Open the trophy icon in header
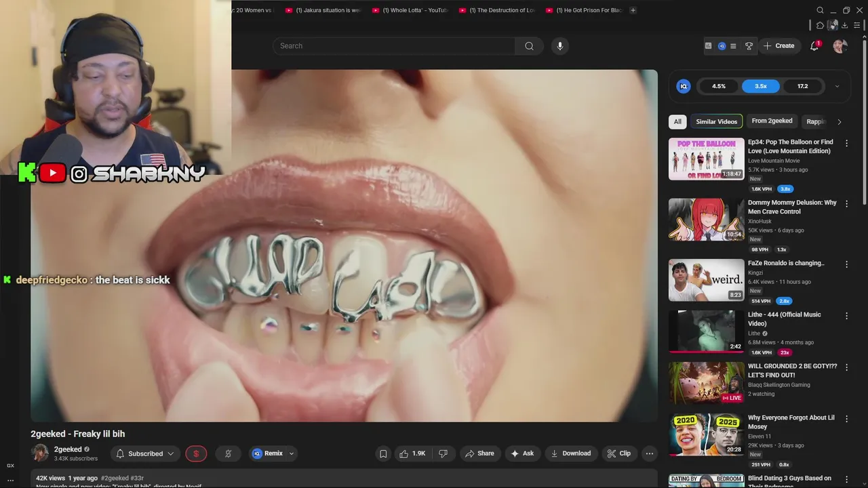The image size is (868, 488). point(749,46)
